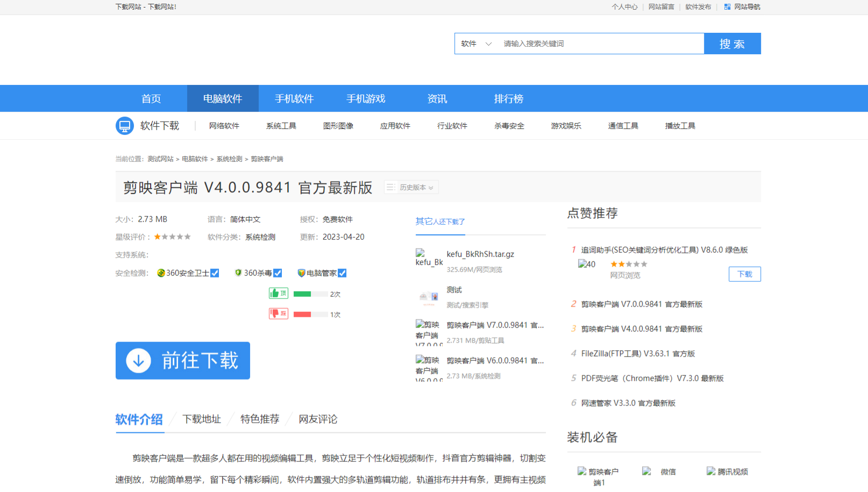Switch to the 网友评论 tab
This screenshot has width=868, height=492.
[x=317, y=419]
